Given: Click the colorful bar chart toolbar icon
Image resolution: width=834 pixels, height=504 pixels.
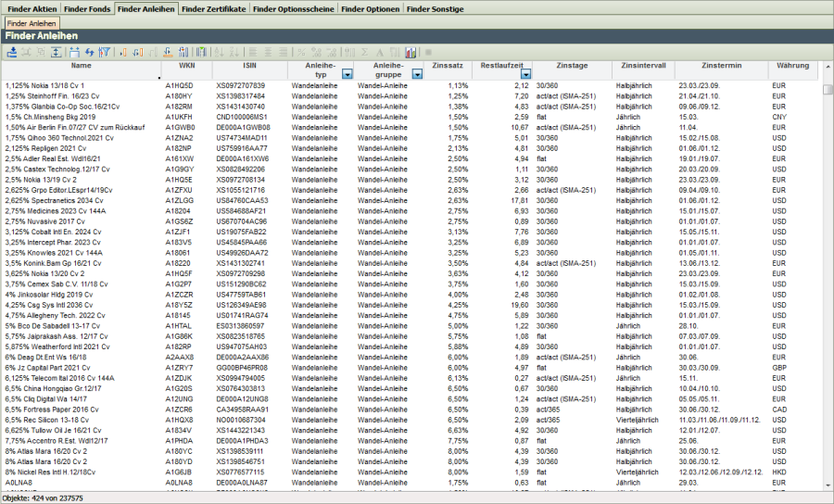Looking at the screenshot, I should click(x=411, y=52).
